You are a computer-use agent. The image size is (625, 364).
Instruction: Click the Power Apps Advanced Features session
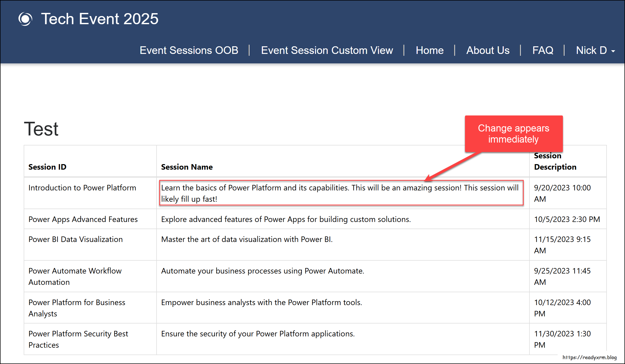83,219
